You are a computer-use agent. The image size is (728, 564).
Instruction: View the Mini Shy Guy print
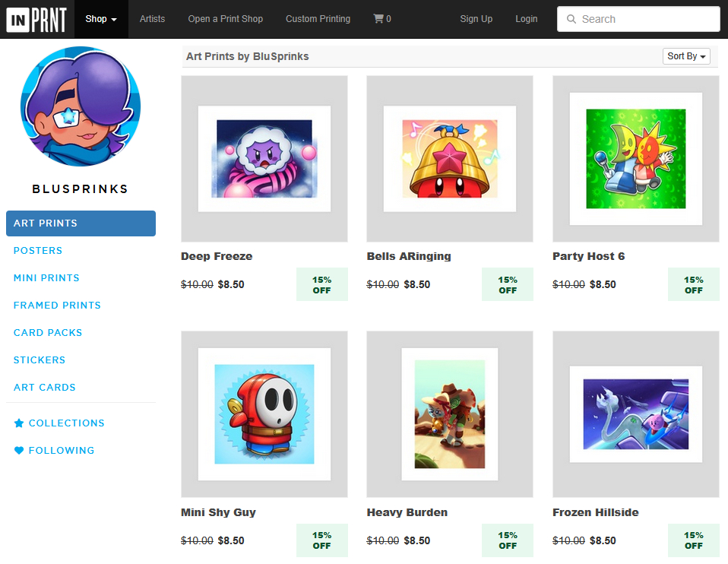click(264, 414)
